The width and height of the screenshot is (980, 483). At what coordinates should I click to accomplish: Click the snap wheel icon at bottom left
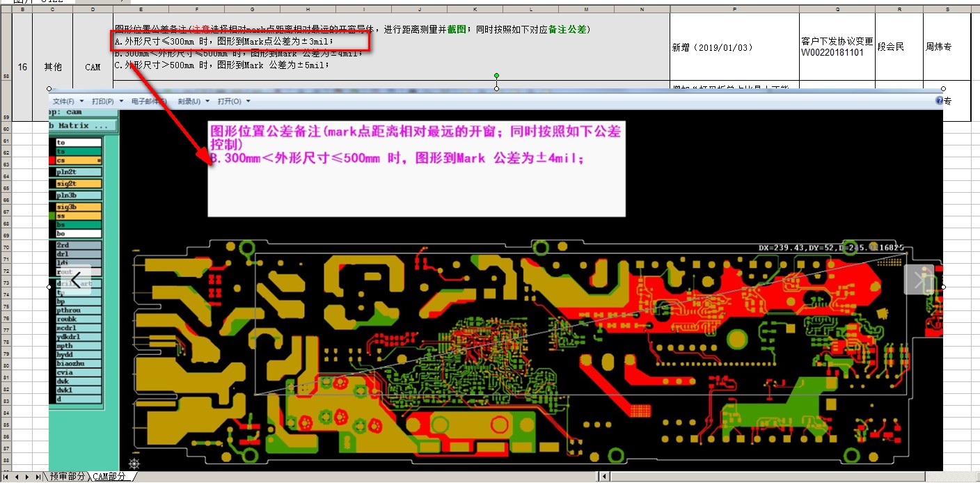click(134, 464)
